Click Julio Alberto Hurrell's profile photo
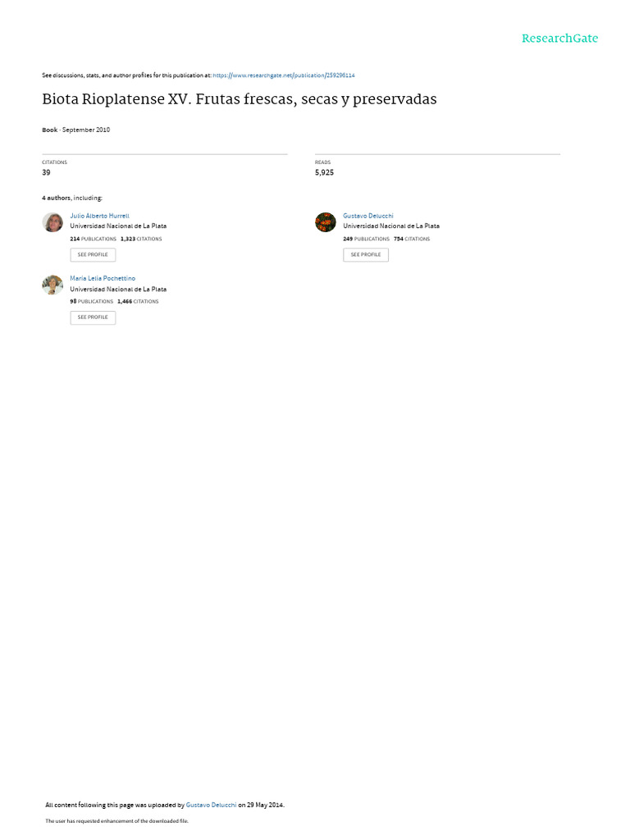Screen dimensions: 630x840 [52, 221]
